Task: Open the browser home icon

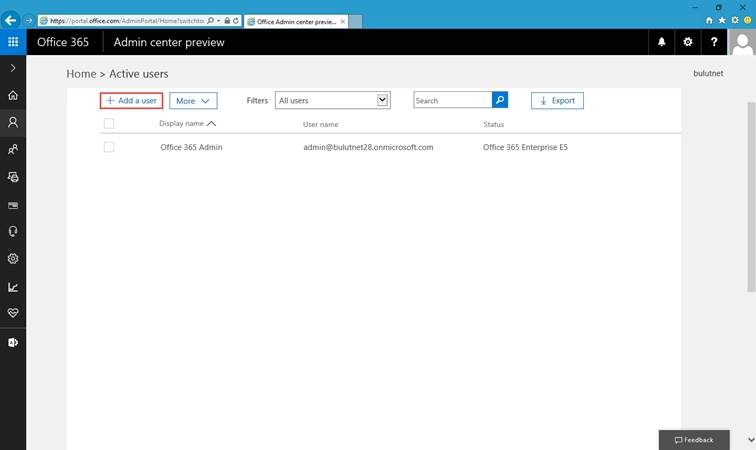Action: pyautogui.click(x=709, y=20)
